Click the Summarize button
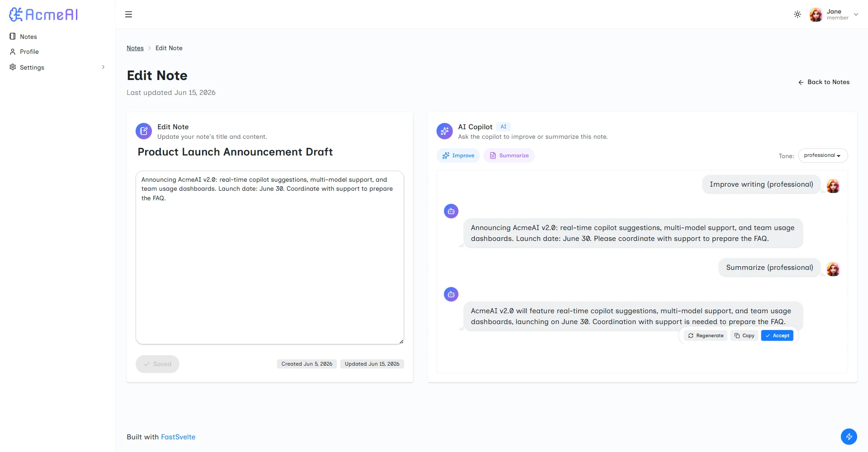Screen dimensions: 868x452 pyautogui.click(x=509, y=155)
